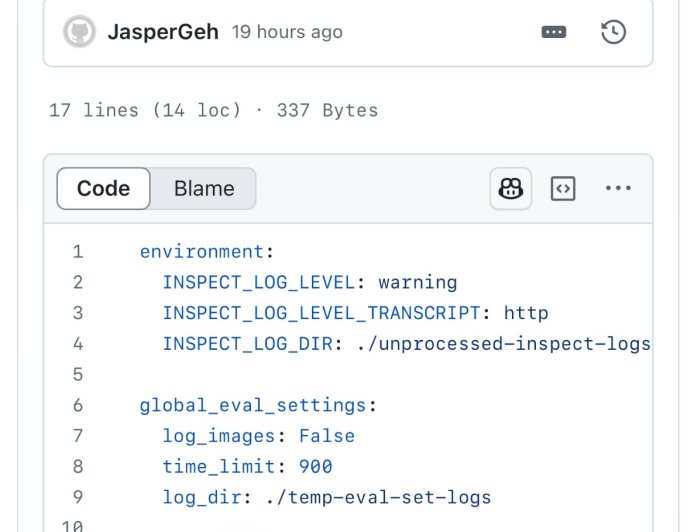View the file commit history icon
This screenshot has width=694, height=532.
point(613,32)
